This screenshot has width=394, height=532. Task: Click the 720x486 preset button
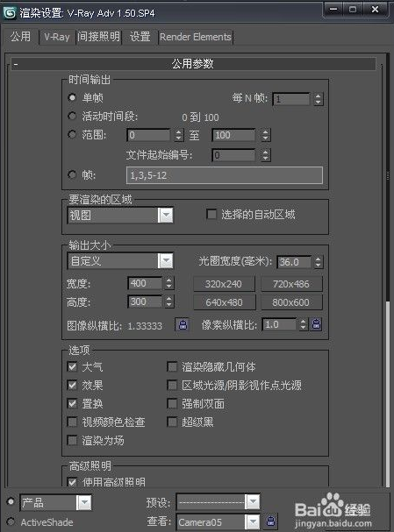click(291, 284)
